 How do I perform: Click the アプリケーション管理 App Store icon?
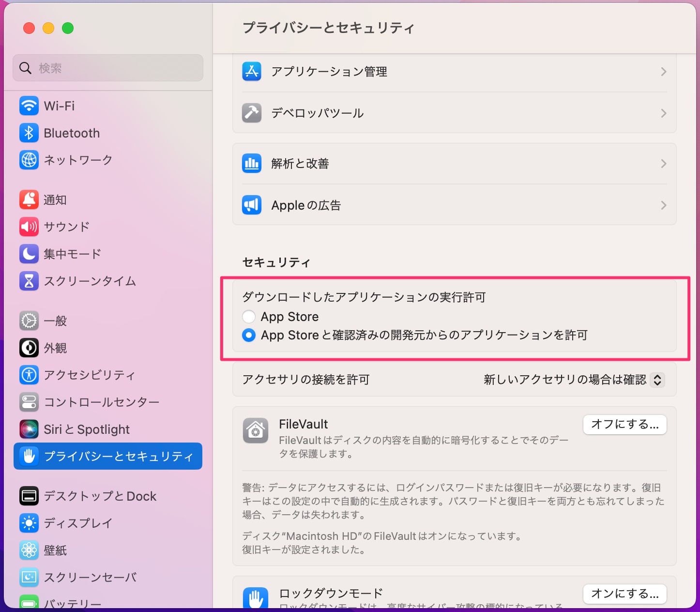coord(252,72)
